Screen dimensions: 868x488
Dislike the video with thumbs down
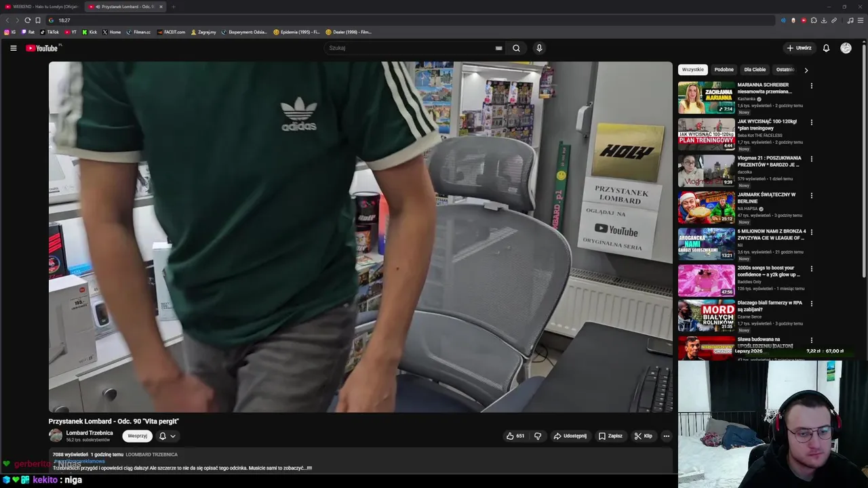538,436
